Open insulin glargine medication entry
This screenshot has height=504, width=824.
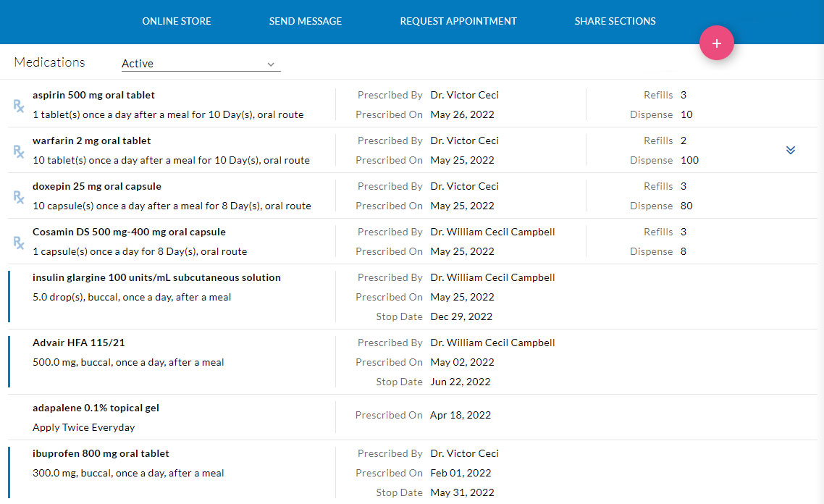coord(156,277)
